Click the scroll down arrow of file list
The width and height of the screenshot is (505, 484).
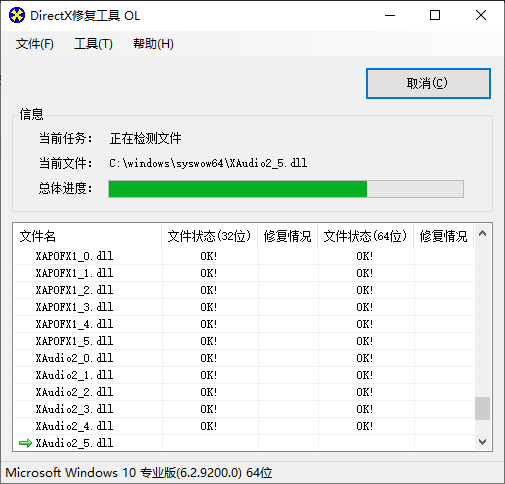[x=482, y=442]
